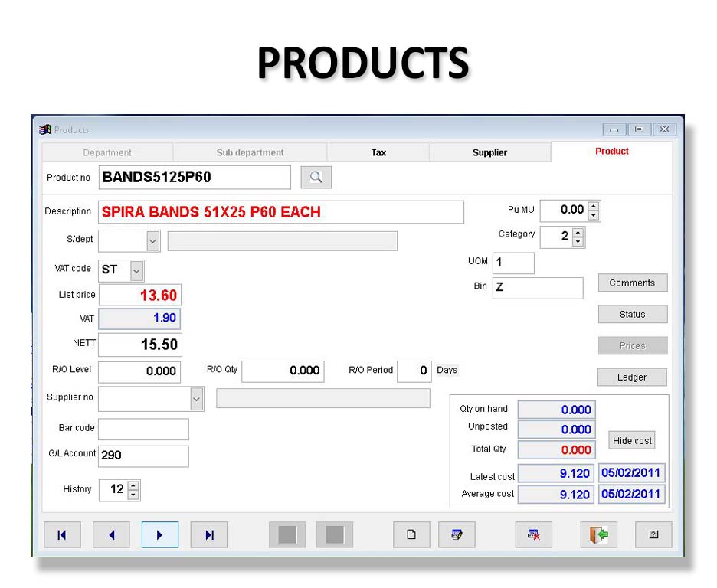Expand the Supplier no dropdown
This screenshot has width=717, height=588.
(197, 399)
